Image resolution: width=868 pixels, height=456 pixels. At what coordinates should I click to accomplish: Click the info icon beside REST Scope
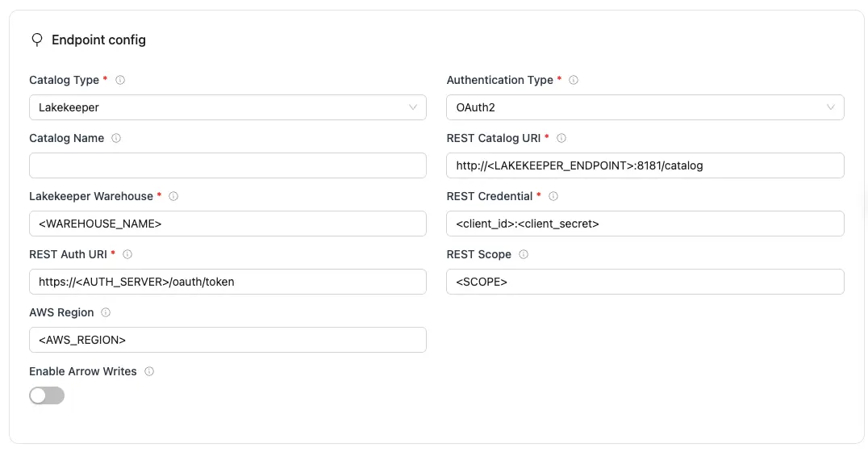523,254
